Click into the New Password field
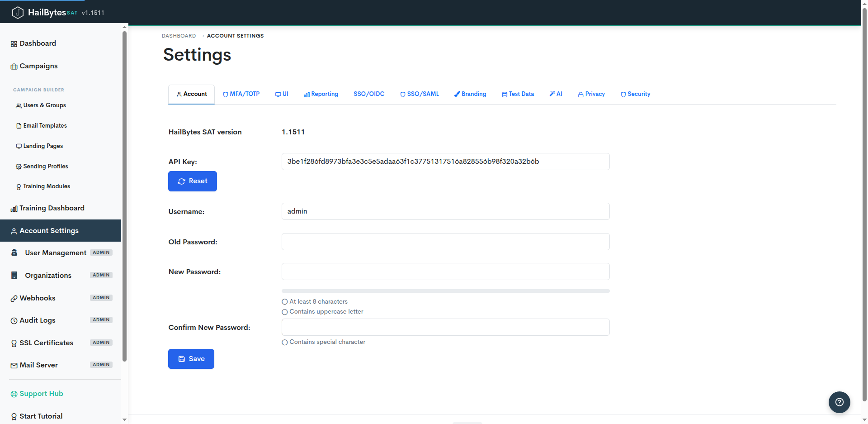This screenshot has height=424, width=868. (x=446, y=272)
